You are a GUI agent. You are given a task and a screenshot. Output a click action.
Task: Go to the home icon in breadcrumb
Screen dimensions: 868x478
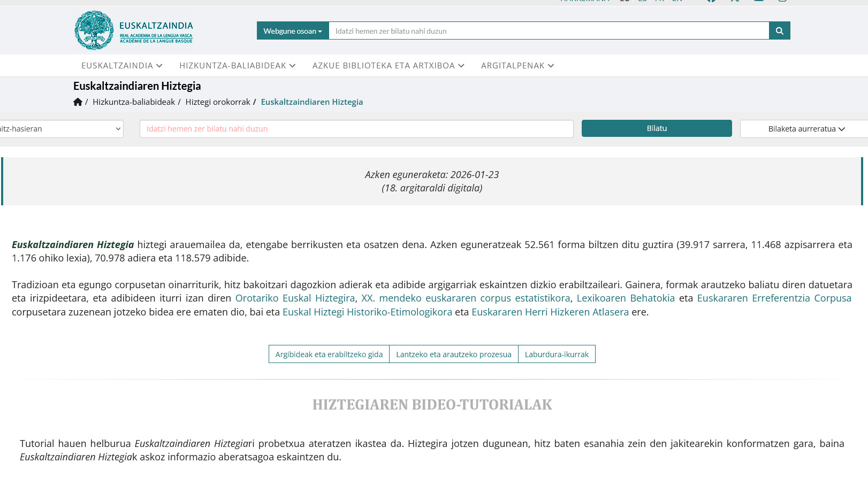78,102
